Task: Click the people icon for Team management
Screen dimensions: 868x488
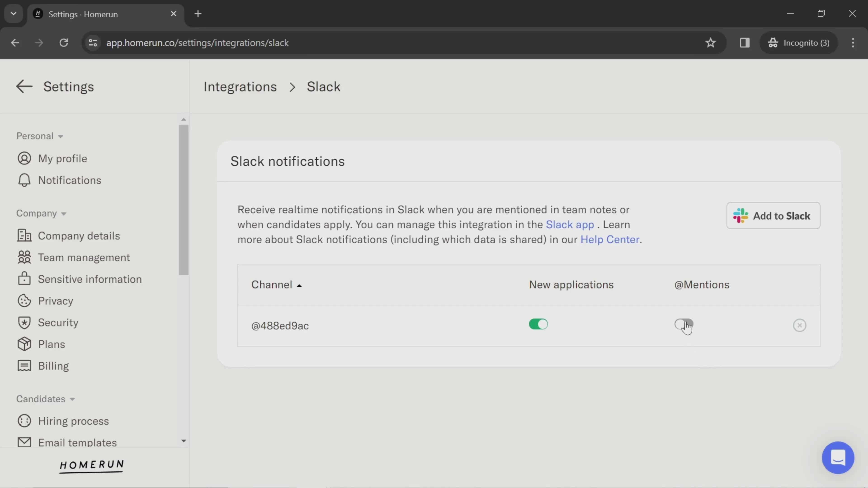Action: pyautogui.click(x=24, y=257)
